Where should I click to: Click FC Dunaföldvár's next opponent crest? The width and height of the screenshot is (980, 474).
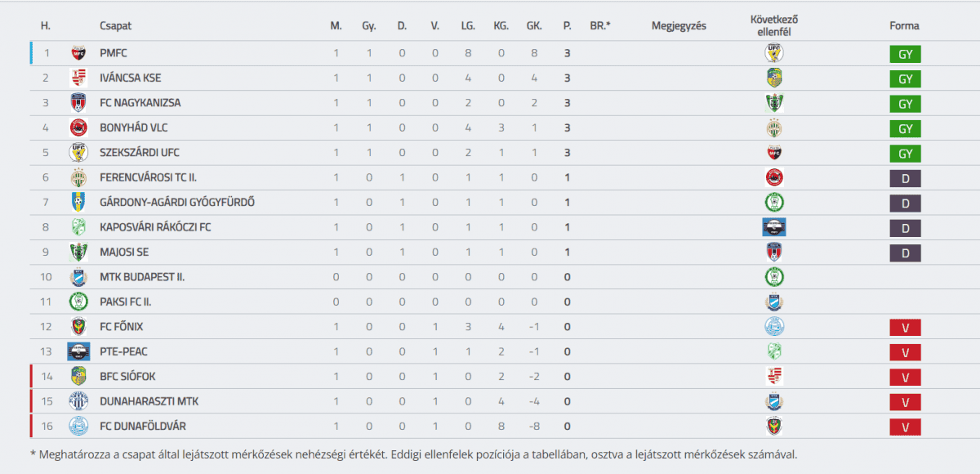[773, 426]
